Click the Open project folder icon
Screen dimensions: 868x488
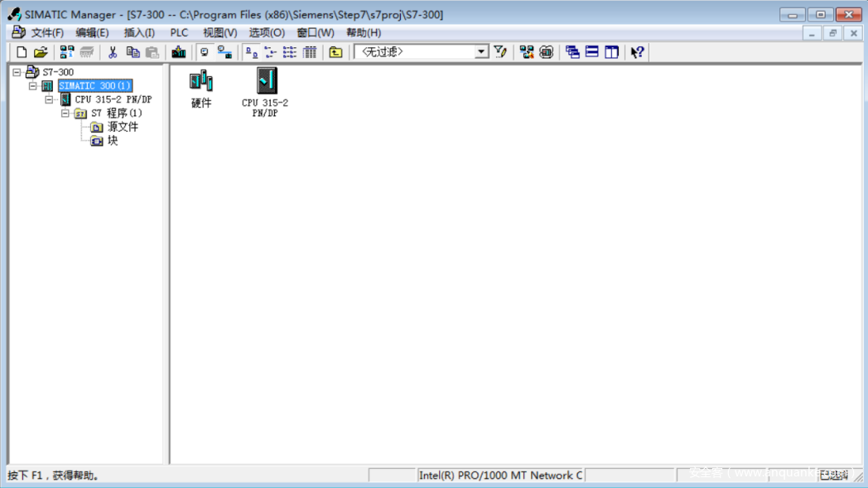coord(41,52)
